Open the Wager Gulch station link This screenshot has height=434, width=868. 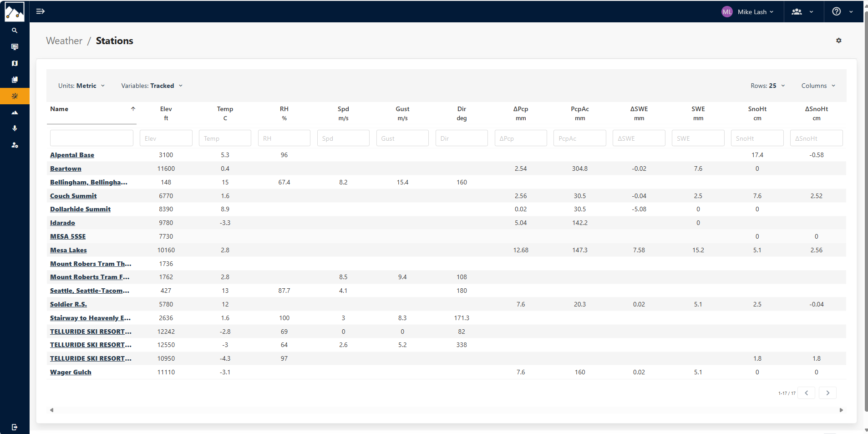click(x=71, y=372)
